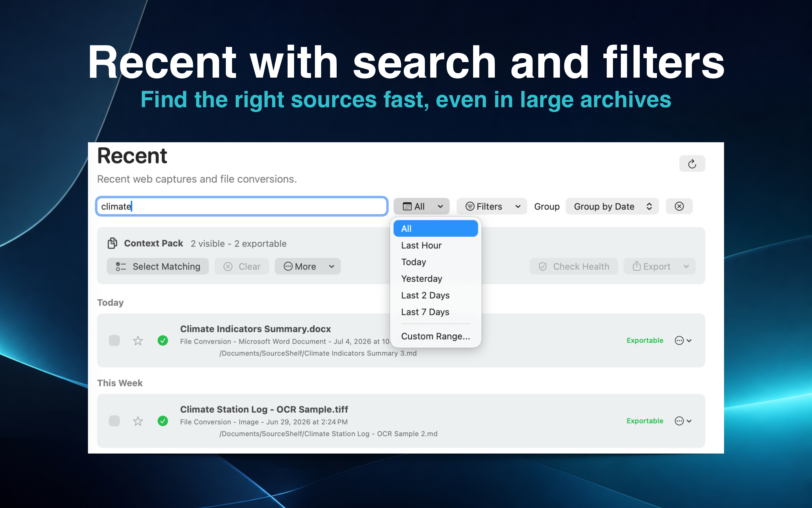Open ellipsis menu for Climate Station Log tiff
This screenshot has width=812, height=508.
(679, 421)
